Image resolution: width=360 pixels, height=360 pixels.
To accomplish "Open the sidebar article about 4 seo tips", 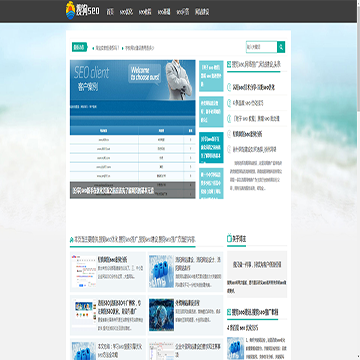I will click(x=243, y=328).
